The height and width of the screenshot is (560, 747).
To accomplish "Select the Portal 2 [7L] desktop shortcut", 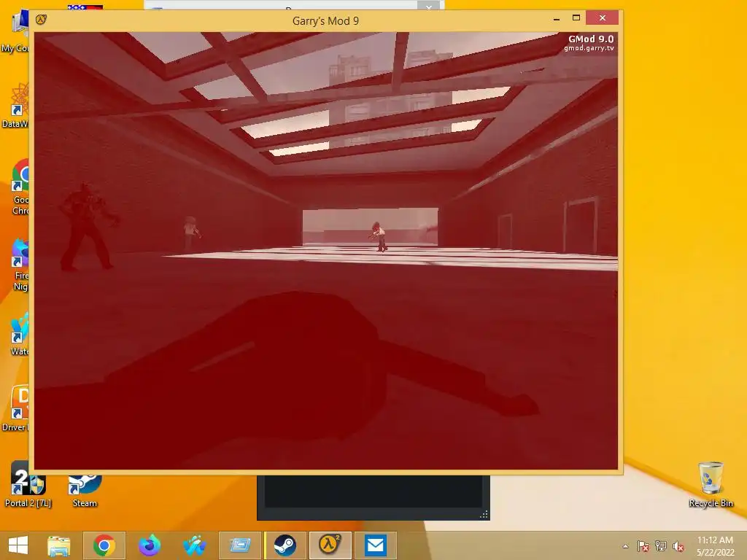I will coord(28,484).
